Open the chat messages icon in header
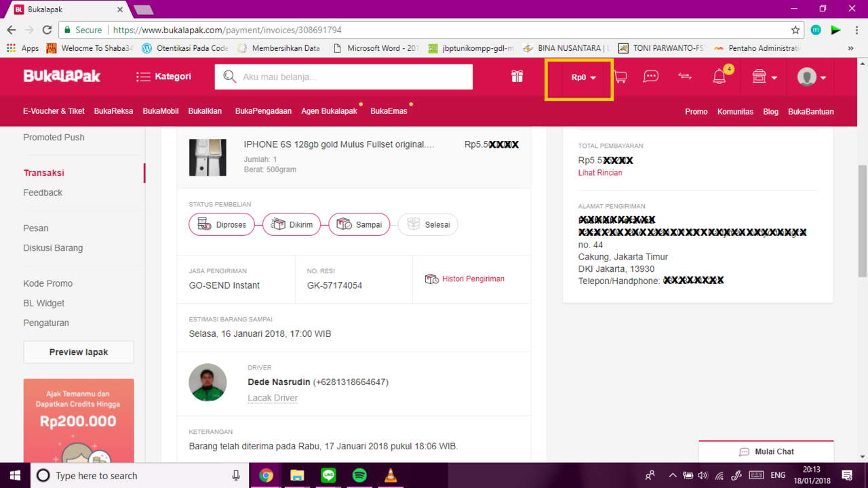 point(651,77)
